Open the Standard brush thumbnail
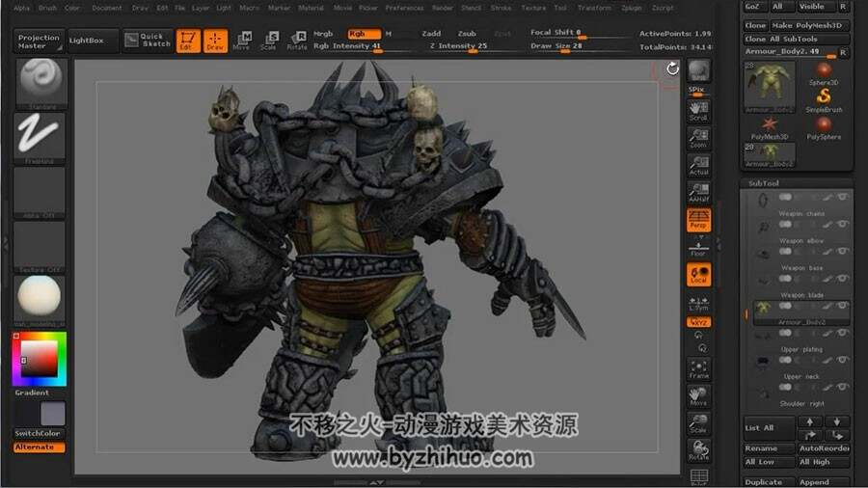This screenshot has height=488, width=868. [x=40, y=83]
